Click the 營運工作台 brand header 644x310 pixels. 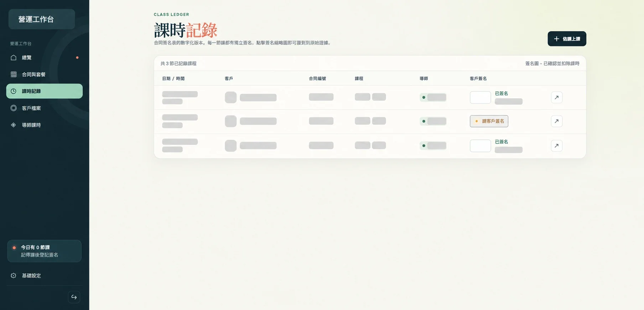point(42,19)
